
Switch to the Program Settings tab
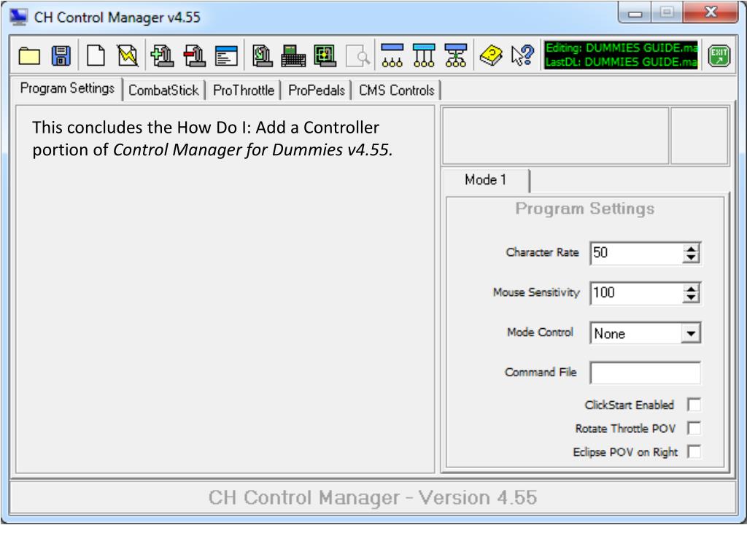click(67, 88)
